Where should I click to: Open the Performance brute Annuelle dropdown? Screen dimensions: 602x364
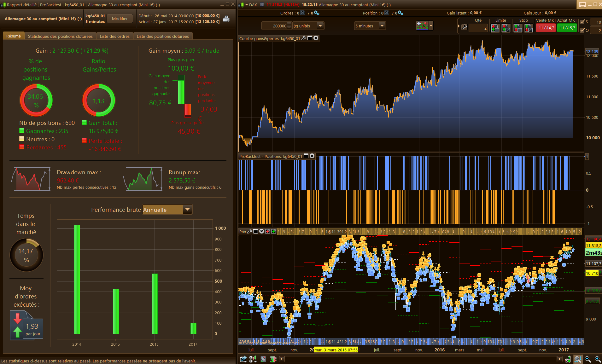pos(188,209)
